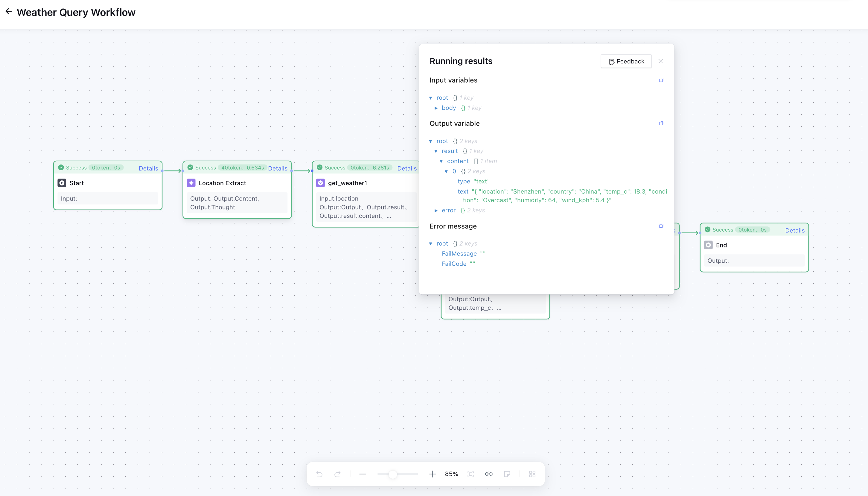Expand the body node under Input variables
The width and height of the screenshot is (868, 496).
[x=437, y=108]
